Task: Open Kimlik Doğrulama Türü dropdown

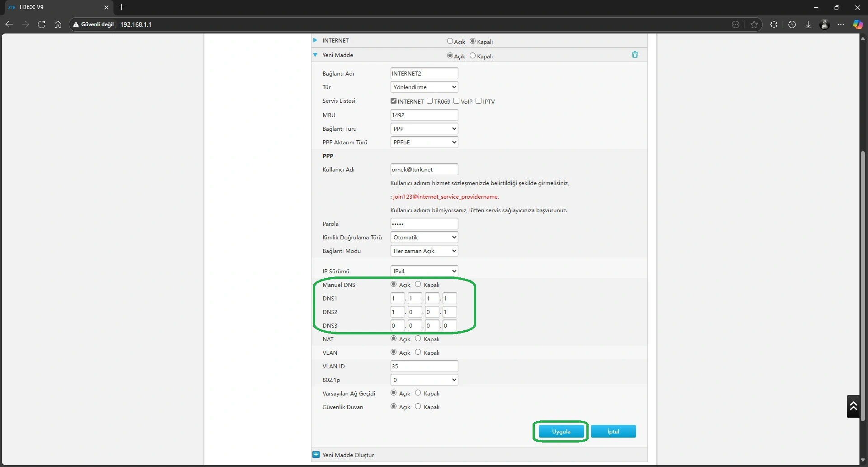Action: 424,237
